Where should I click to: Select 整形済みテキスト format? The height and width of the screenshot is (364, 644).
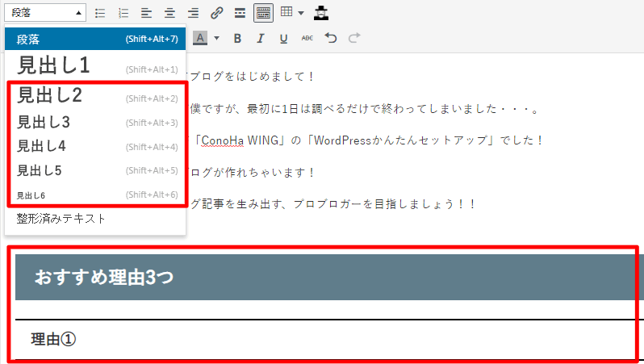[95, 219]
